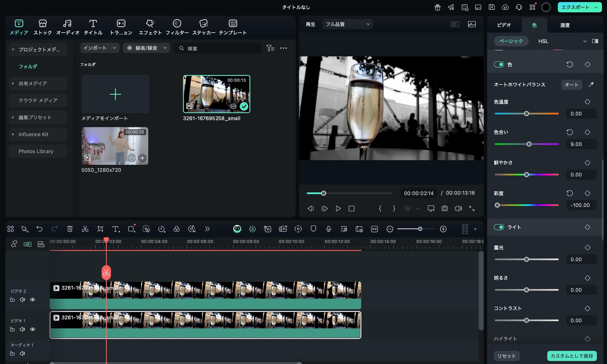Mute the ビデオ 2 track
The height and width of the screenshot is (364, 607).
(22, 300)
